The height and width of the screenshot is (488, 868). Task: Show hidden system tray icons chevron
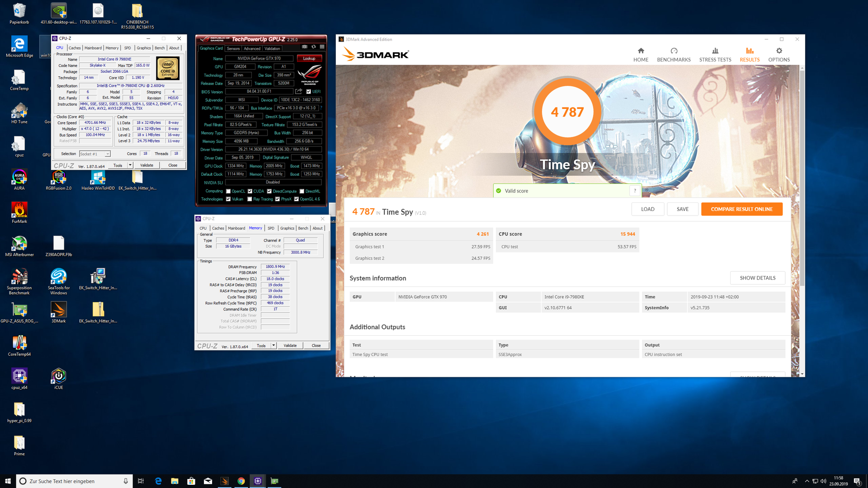point(807,481)
